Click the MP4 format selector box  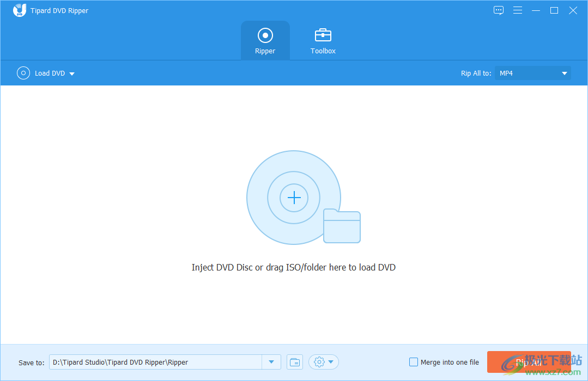pyautogui.click(x=532, y=73)
